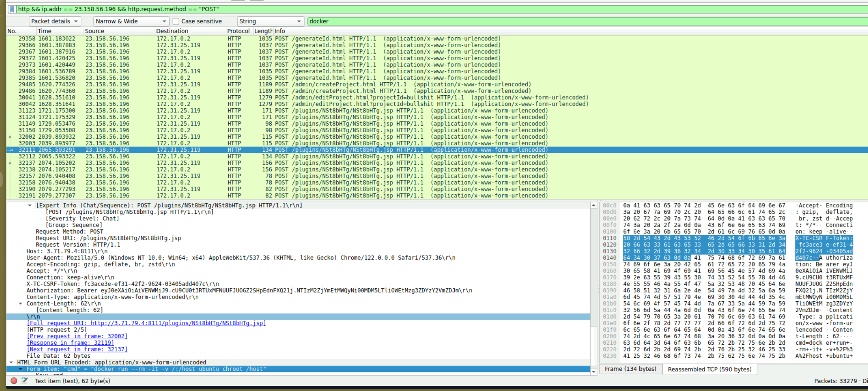Switch to the Frame (134 bytes) tab

click(631, 369)
